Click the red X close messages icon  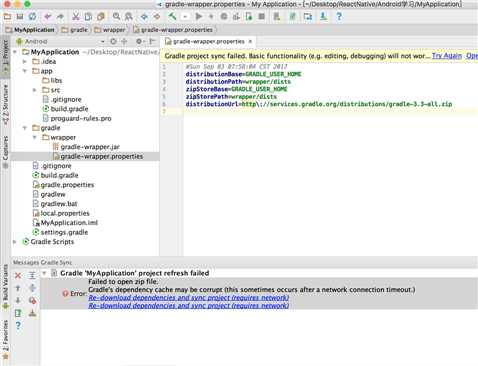point(18,275)
